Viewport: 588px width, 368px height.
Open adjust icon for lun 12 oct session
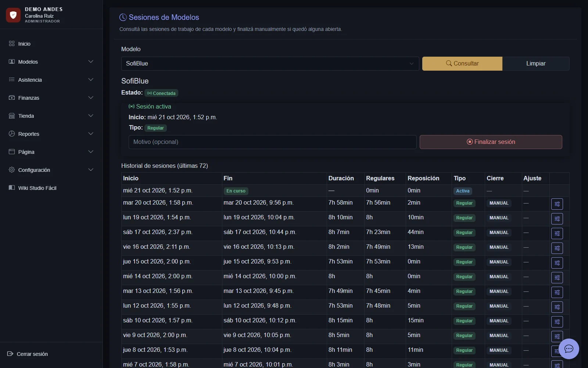click(x=557, y=307)
